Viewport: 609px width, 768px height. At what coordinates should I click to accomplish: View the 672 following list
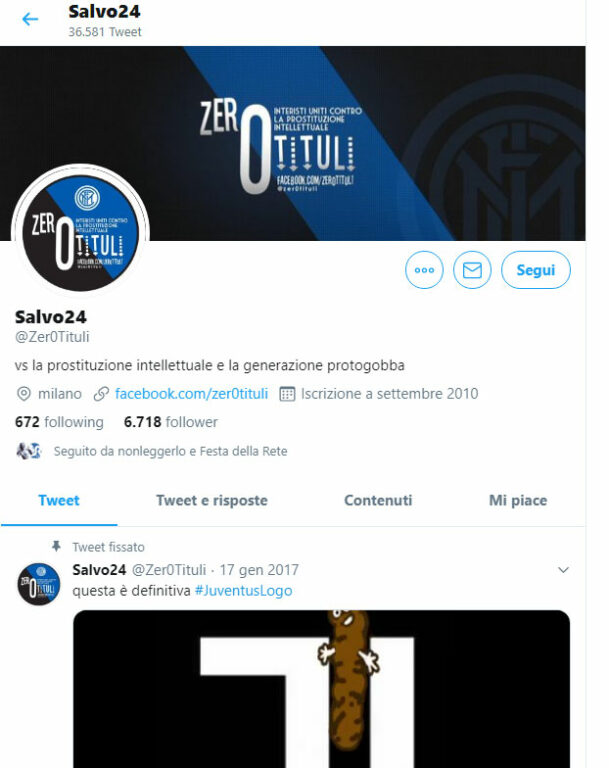pos(59,422)
